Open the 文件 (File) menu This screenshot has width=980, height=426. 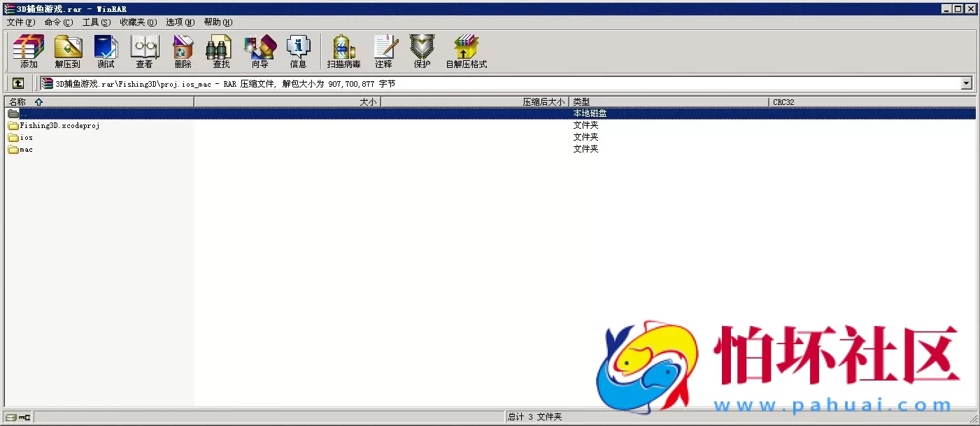point(21,22)
